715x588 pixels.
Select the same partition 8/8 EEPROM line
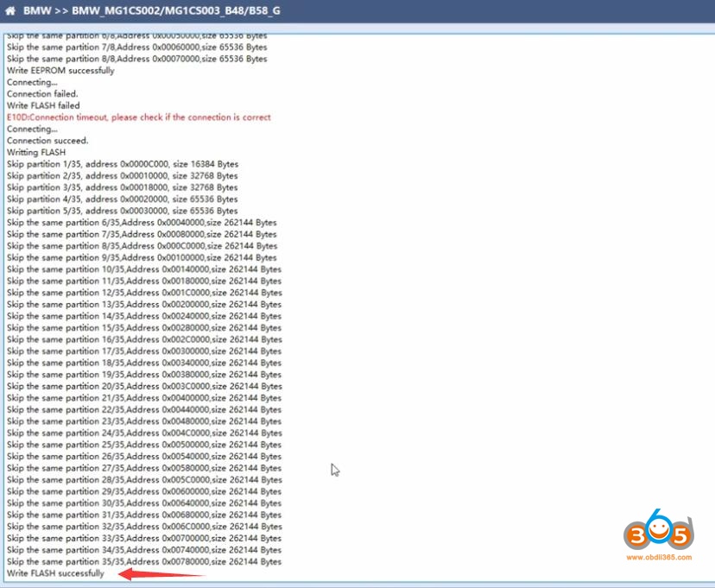click(137, 59)
